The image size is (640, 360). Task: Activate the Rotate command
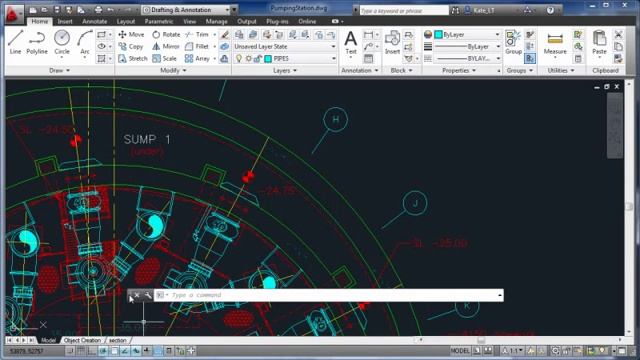[x=166, y=35]
